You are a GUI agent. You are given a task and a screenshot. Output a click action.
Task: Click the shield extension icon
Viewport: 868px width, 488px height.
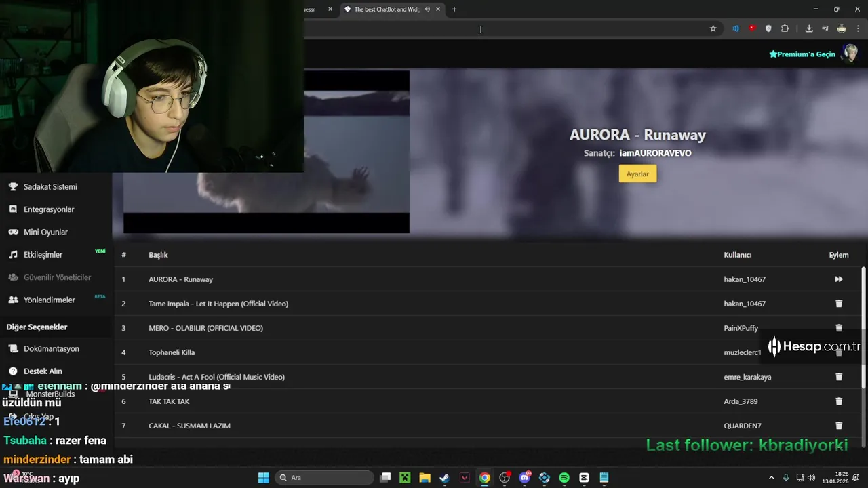coord(768,28)
